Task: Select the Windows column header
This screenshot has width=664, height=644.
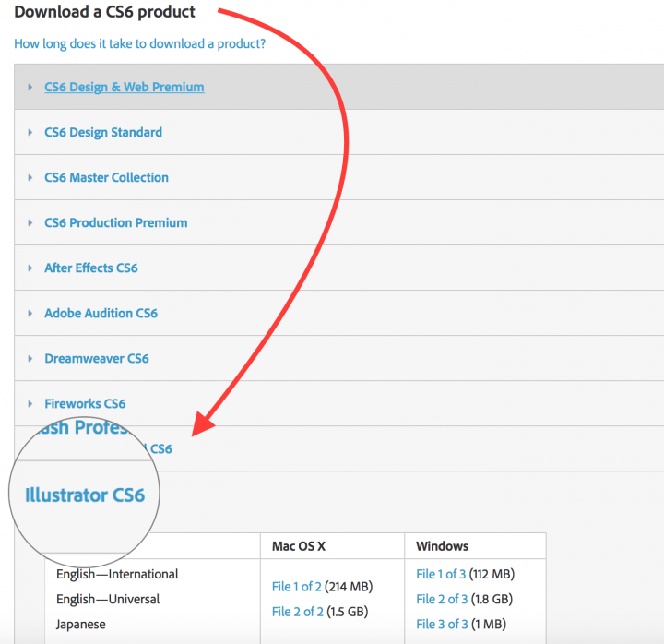Action: [x=442, y=546]
